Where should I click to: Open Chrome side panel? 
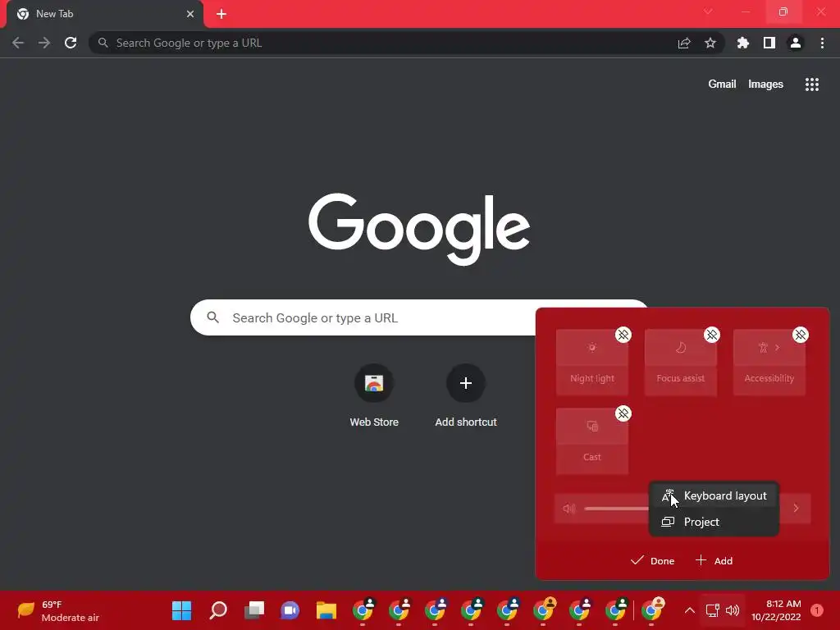[769, 43]
